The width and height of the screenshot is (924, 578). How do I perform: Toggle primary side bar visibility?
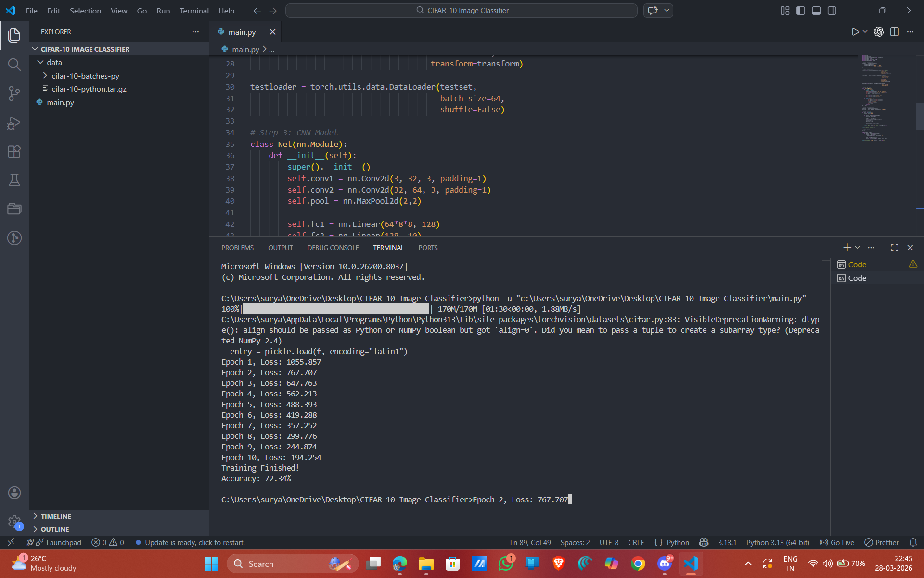pyautogui.click(x=800, y=11)
